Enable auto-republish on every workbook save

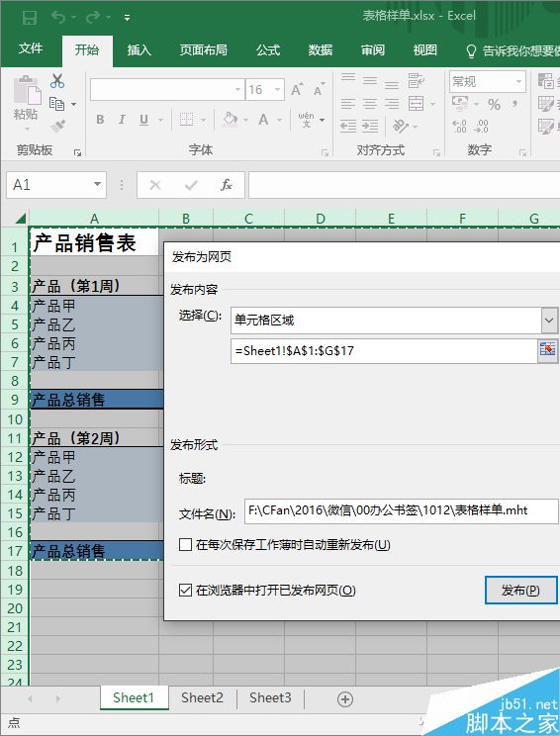coord(185,544)
